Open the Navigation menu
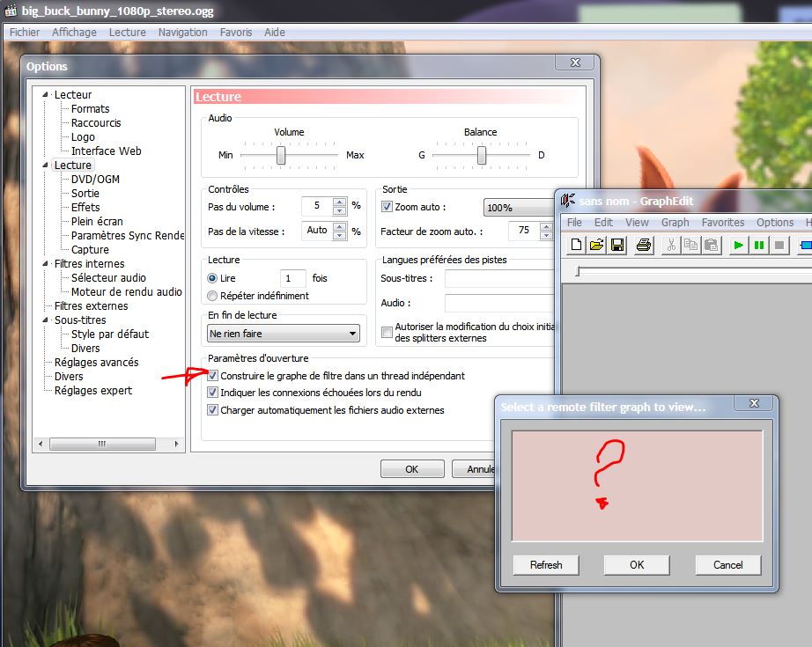812x647 pixels. (183, 32)
